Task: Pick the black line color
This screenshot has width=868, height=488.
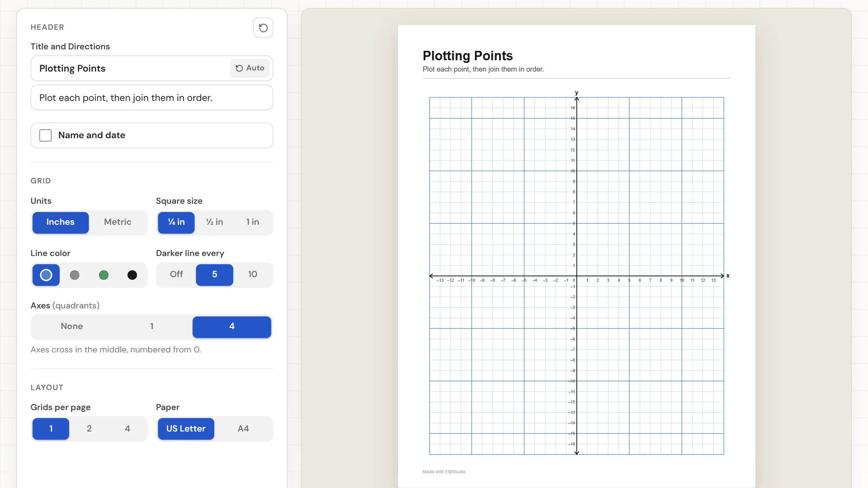Action: click(x=132, y=275)
